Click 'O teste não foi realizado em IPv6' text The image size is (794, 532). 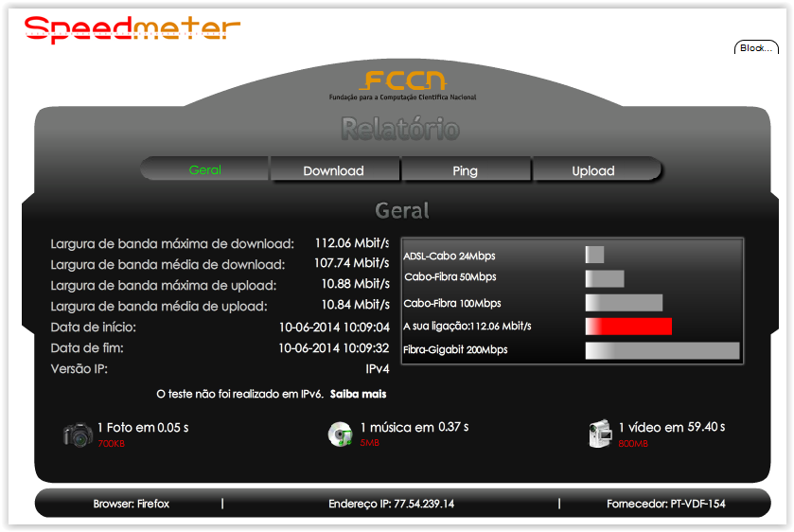click(239, 394)
